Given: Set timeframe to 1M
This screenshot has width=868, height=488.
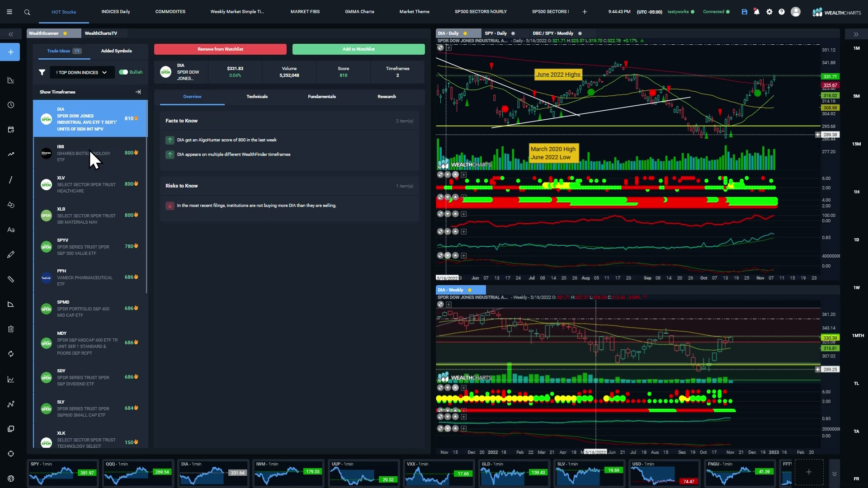Looking at the screenshot, I should tap(856, 48).
